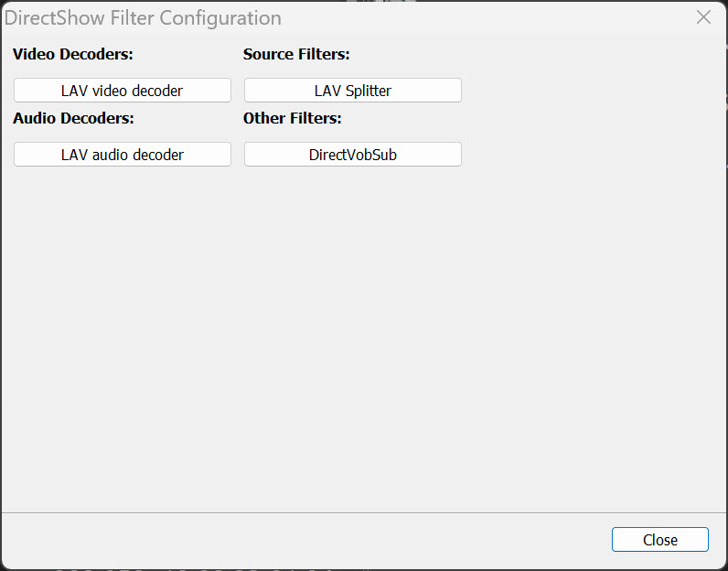
Task: Open LAV Splitter configuration
Action: [353, 90]
